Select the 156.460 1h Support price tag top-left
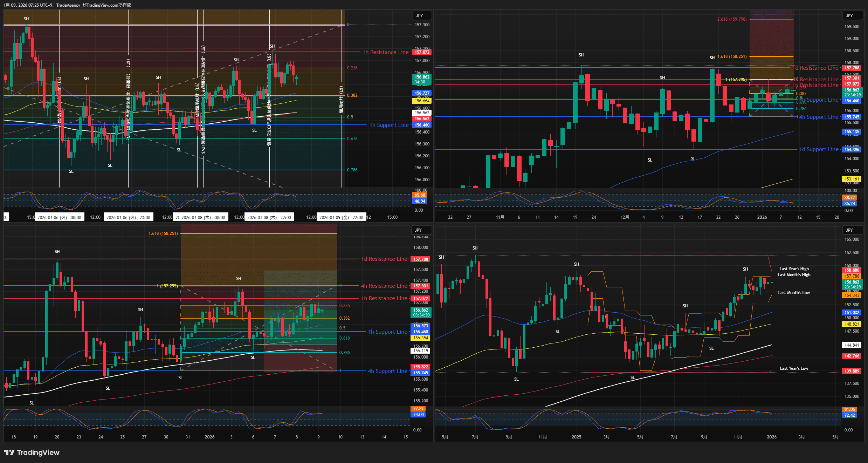This screenshot has width=868, height=463. (x=422, y=125)
